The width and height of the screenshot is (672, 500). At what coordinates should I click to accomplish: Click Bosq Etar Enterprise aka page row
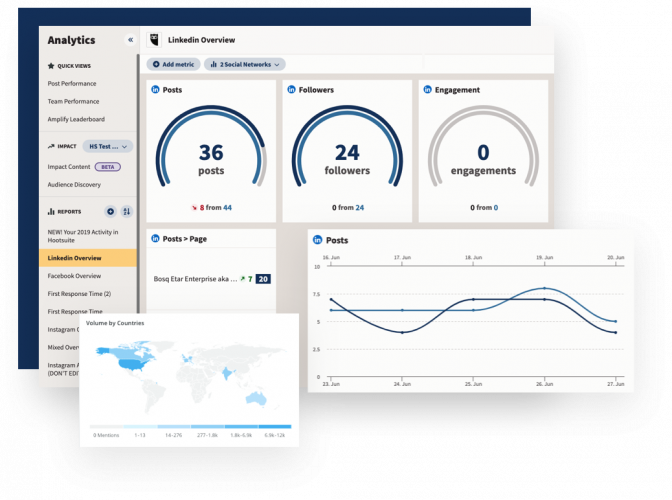tap(211, 279)
